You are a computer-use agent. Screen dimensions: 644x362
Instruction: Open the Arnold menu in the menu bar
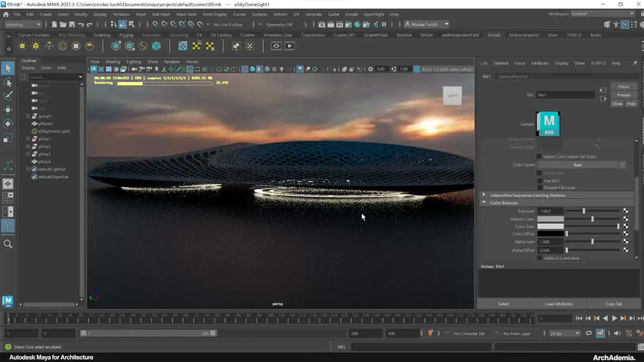point(351,14)
